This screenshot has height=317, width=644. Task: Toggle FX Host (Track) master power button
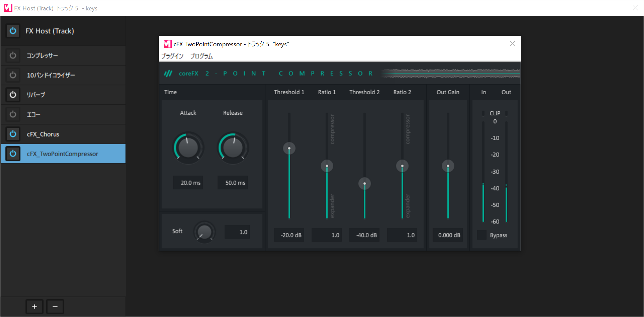(x=13, y=31)
